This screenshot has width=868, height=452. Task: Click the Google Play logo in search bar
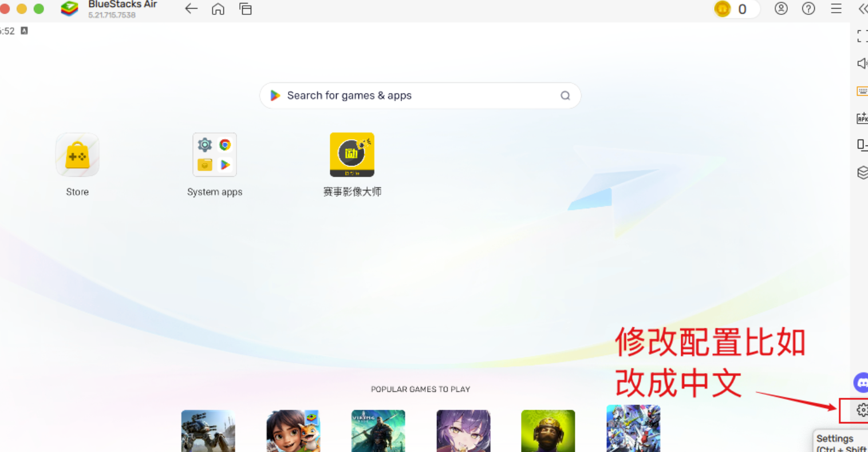[275, 96]
